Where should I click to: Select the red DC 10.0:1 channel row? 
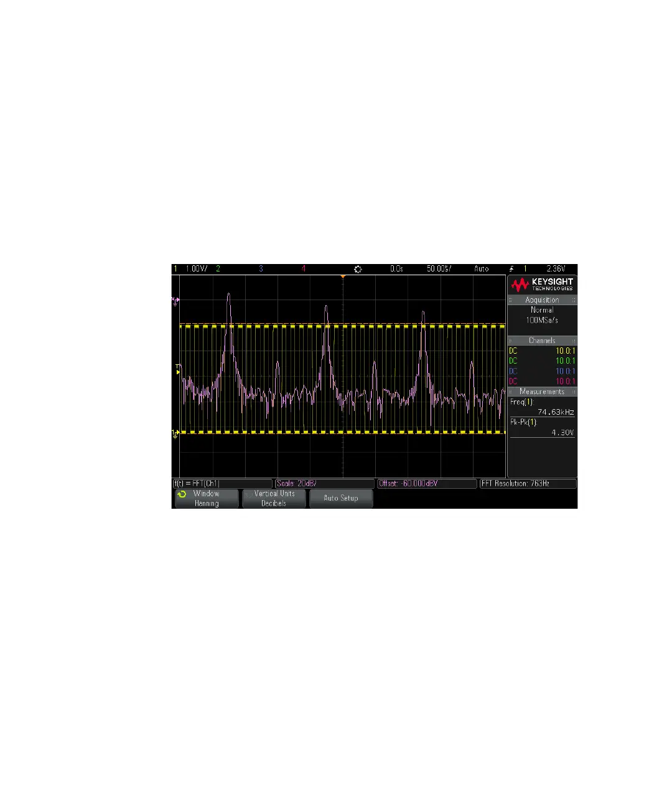click(542, 381)
